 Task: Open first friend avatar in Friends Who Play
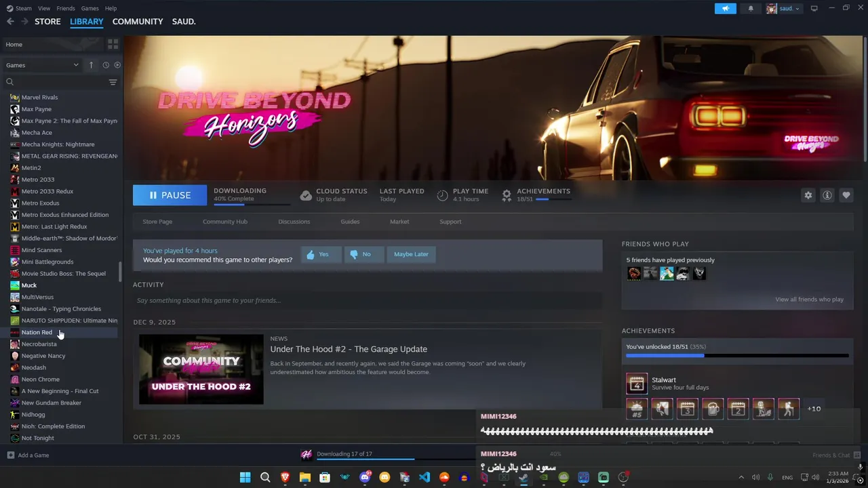(x=634, y=273)
